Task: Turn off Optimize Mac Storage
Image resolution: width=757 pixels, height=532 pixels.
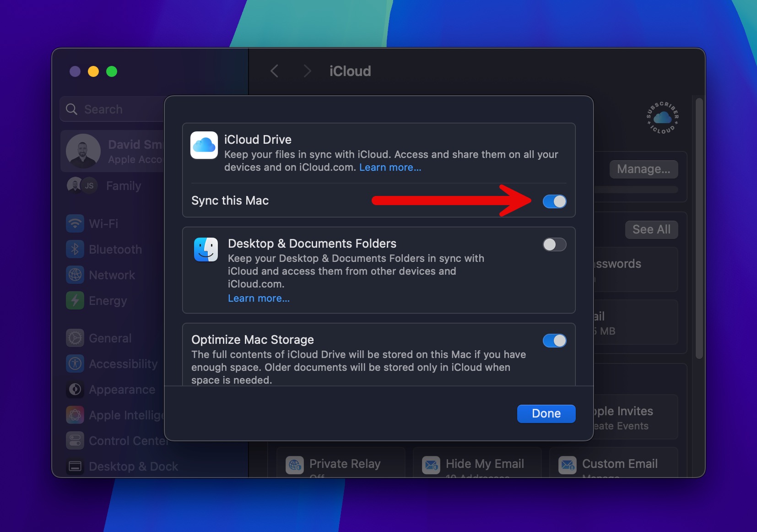Action: (554, 341)
